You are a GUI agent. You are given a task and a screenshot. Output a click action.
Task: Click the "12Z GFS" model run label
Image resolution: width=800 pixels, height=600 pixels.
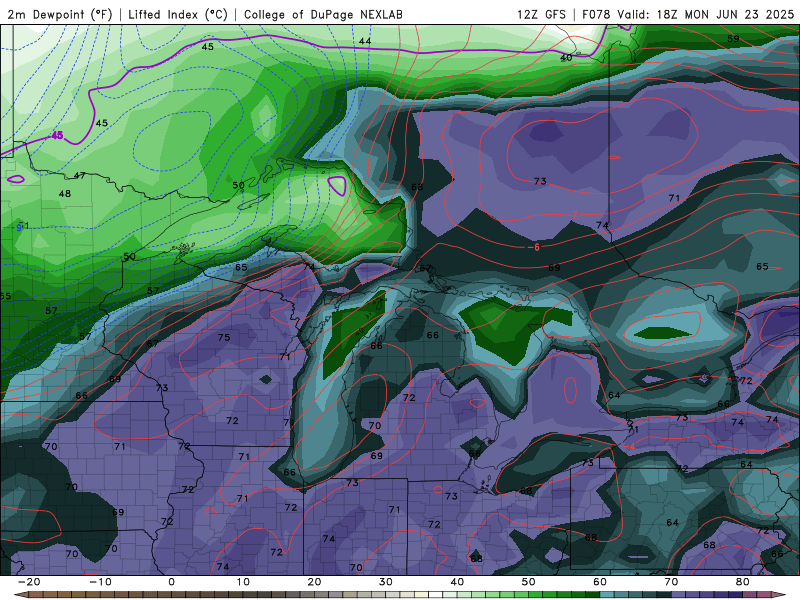(541, 14)
